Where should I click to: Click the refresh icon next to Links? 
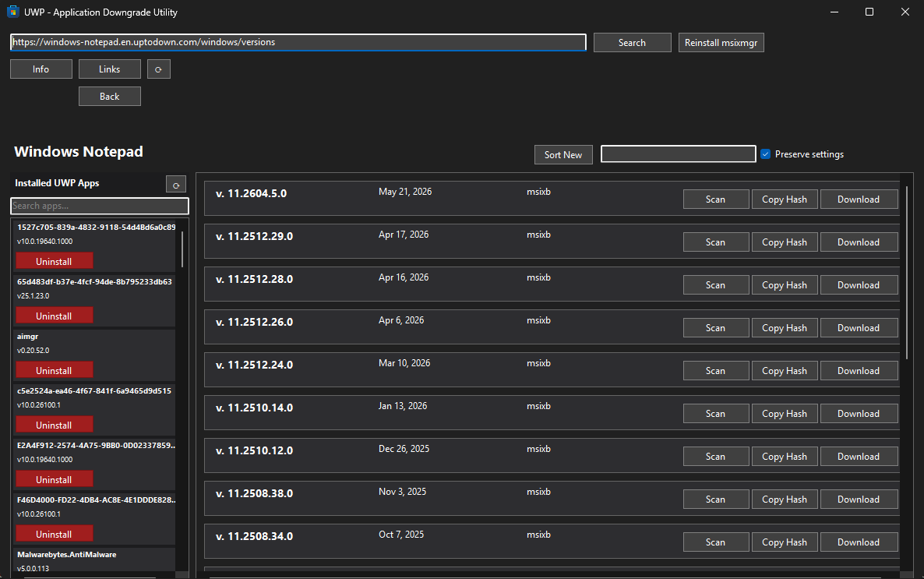[x=158, y=69]
